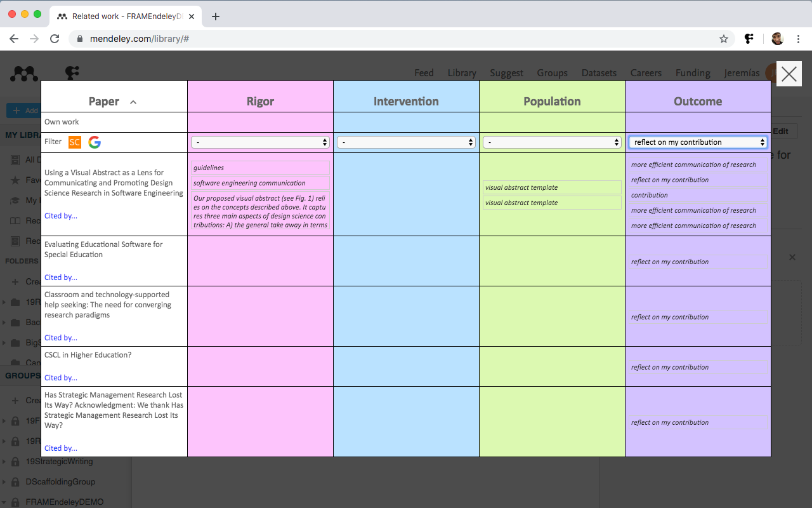The width and height of the screenshot is (812, 508).
Task: Click the browser reload icon
Action: pos(55,39)
